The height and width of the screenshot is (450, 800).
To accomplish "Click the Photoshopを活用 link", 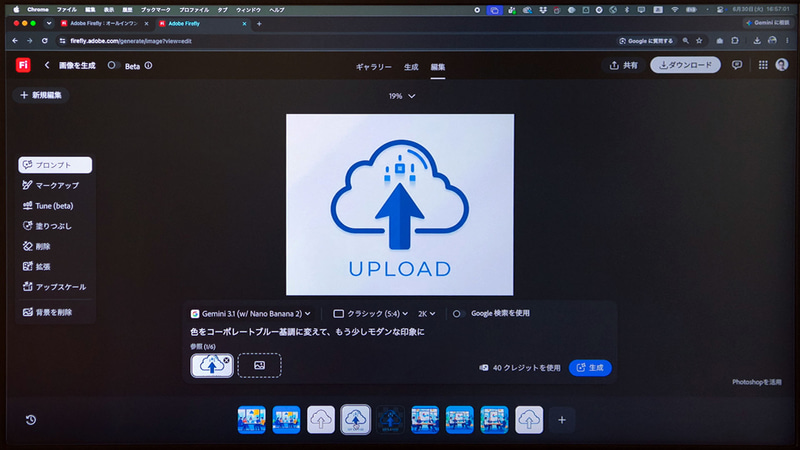I will pyautogui.click(x=757, y=382).
